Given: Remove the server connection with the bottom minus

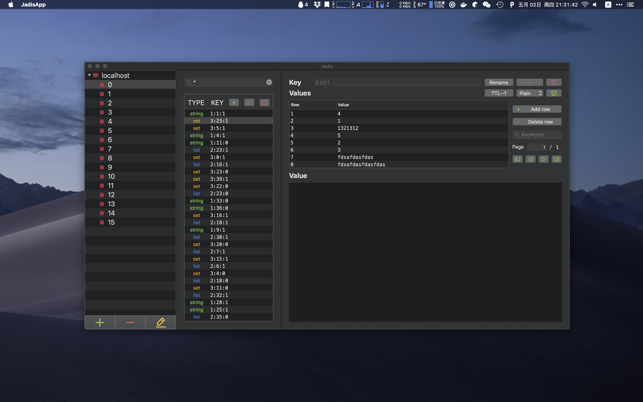Looking at the screenshot, I should 130,323.
